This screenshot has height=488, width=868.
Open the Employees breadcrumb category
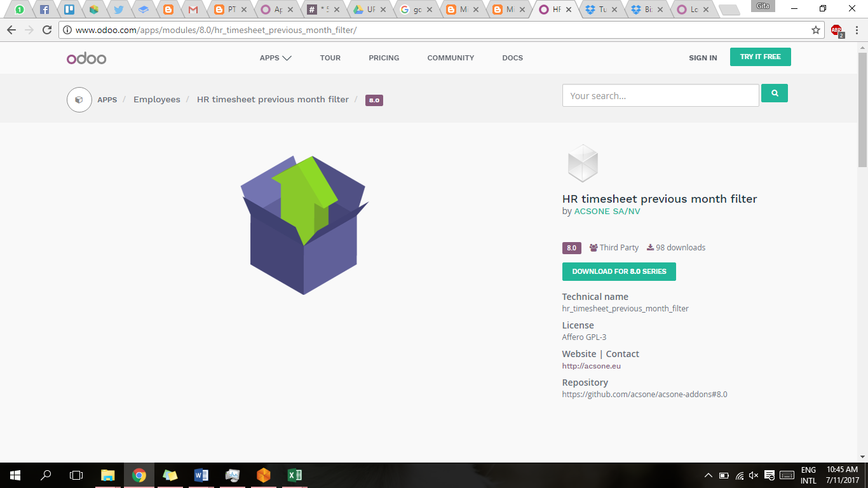[157, 100]
